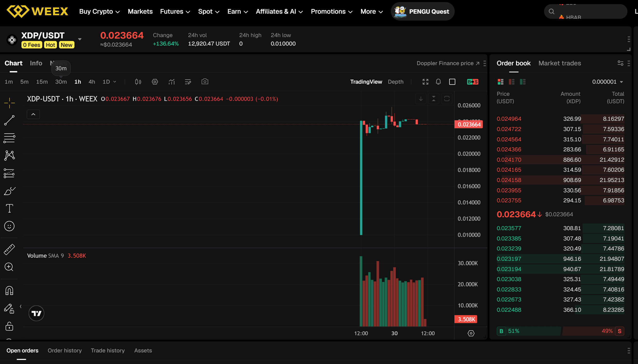Show order book buys only view
The height and width of the screenshot is (364, 638).
(523, 82)
